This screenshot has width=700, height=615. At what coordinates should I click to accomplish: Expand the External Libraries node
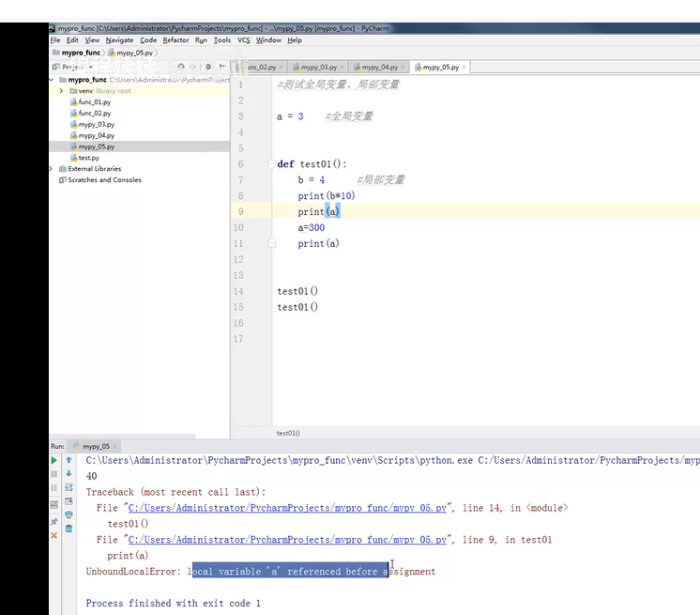[51, 169]
